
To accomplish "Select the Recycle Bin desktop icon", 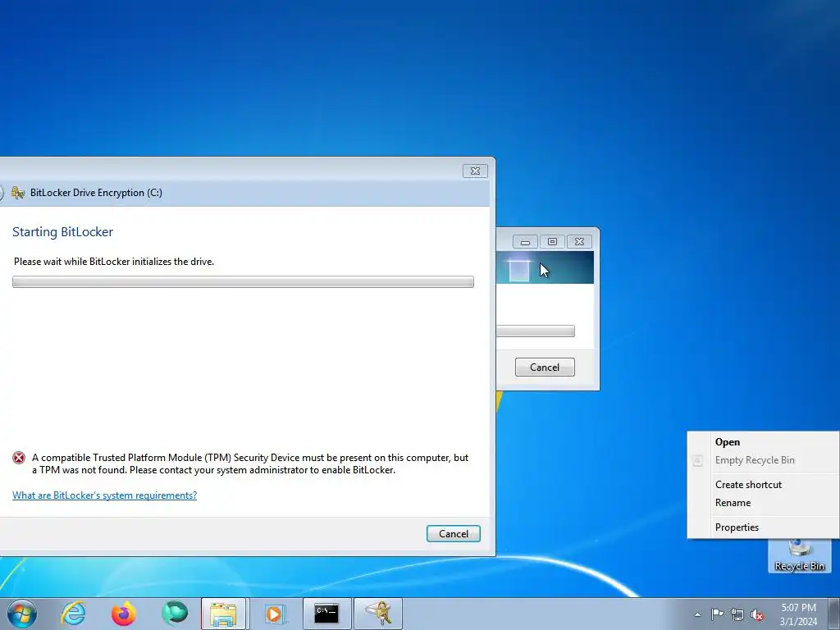I will tap(799, 555).
